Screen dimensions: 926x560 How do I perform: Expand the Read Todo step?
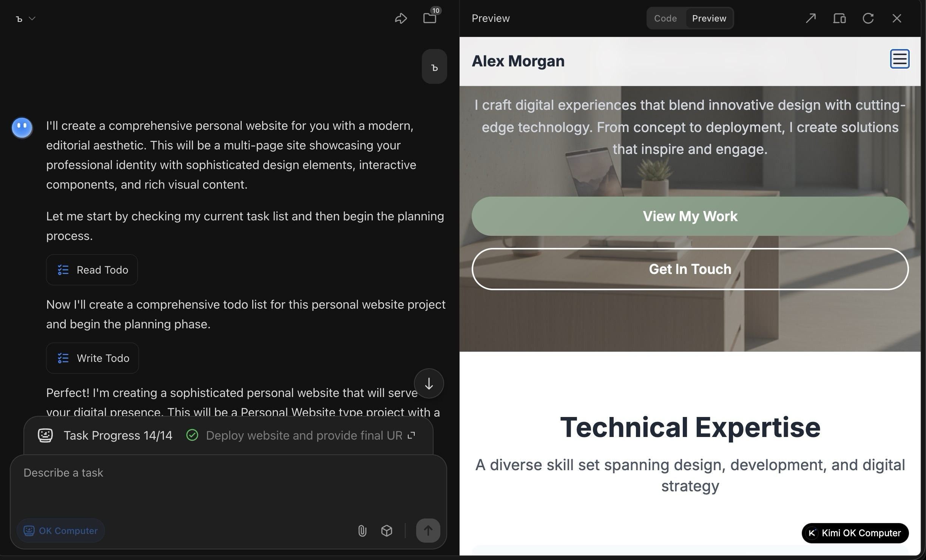click(92, 270)
